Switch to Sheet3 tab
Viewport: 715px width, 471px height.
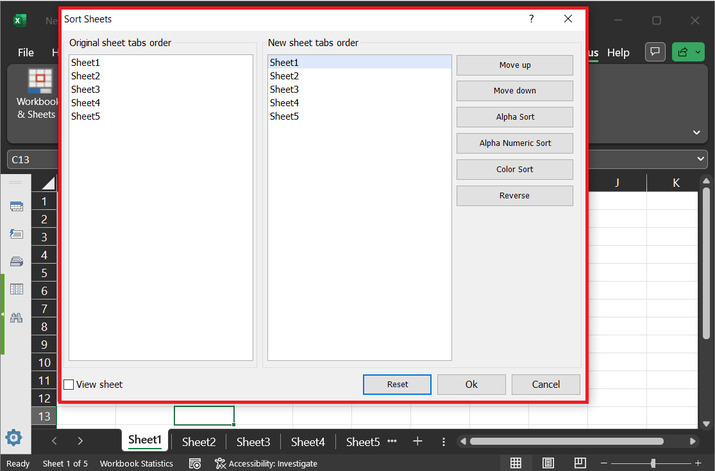253,442
